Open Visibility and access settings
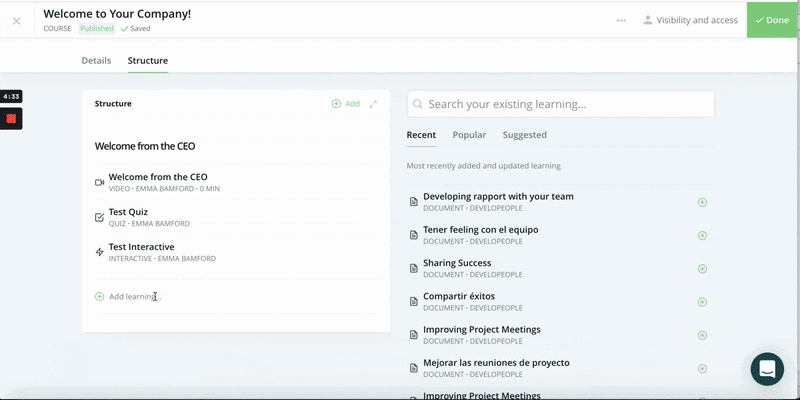 click(x=690, y=20)
